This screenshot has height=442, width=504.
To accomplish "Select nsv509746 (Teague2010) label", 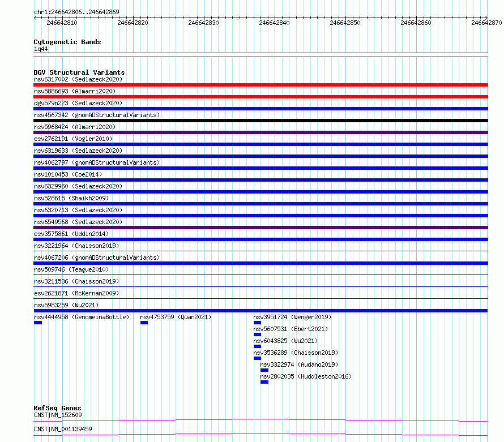I will pyautogui.click(x=71, y=269).
